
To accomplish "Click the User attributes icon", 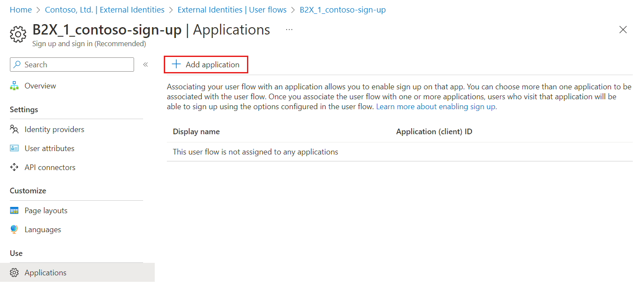I will (x=14, y=148).
